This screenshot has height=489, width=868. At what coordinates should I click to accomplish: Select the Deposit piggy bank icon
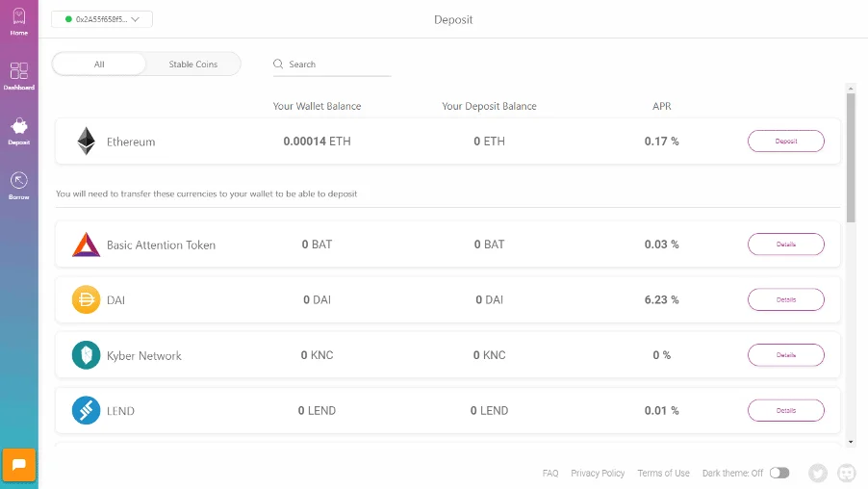click(18, 127)
